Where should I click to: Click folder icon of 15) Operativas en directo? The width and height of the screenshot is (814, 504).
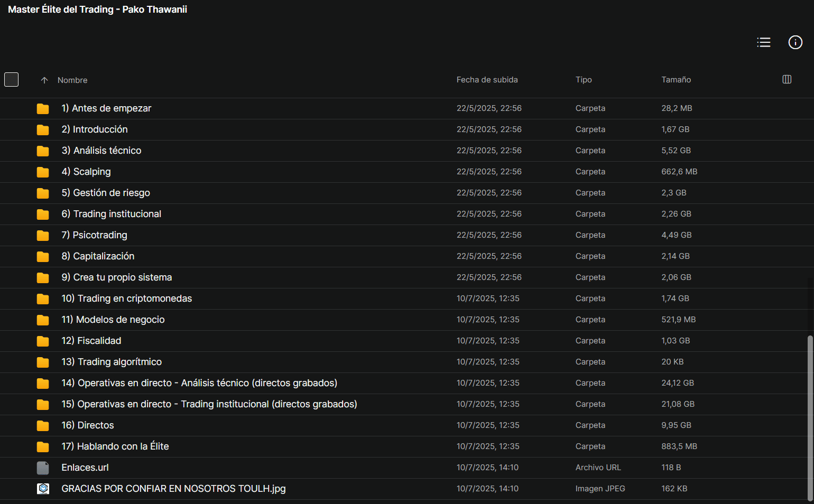[x=43, y=405]
